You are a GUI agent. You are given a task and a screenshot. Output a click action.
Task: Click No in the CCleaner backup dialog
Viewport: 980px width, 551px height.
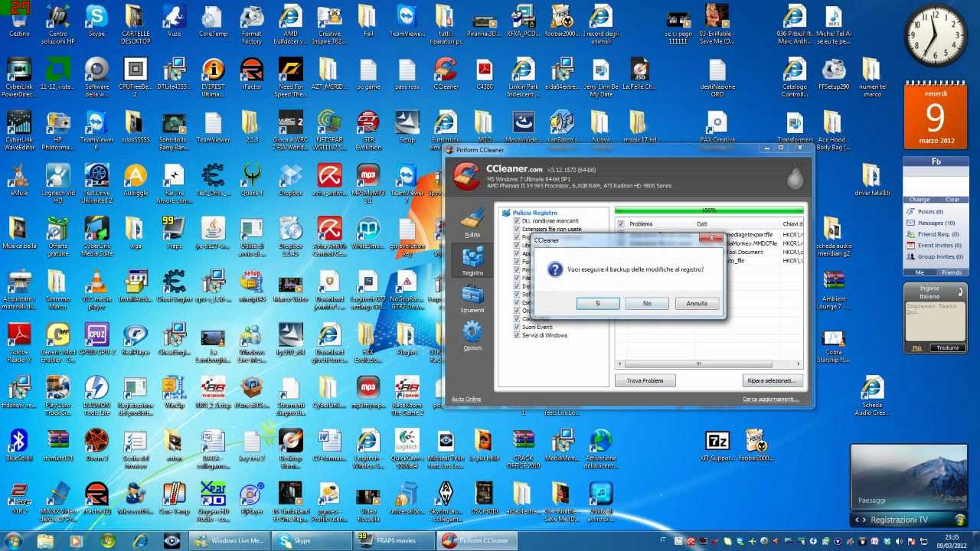point(647,303)
